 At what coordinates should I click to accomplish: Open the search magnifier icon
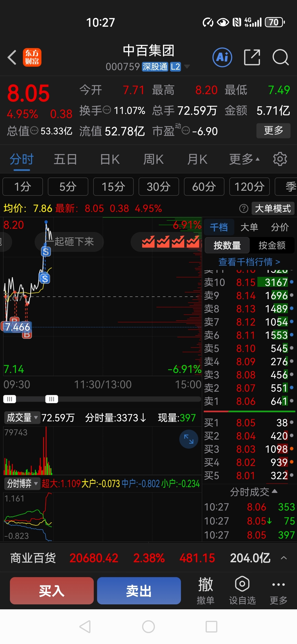(280, 58)
